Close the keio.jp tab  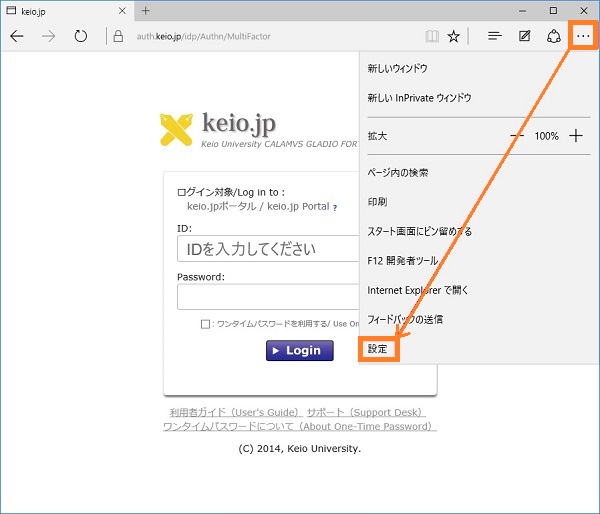[x=122, y=10]
